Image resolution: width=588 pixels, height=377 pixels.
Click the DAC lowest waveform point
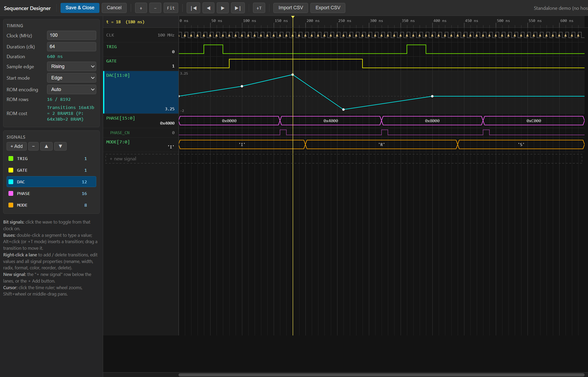[343, 109]
